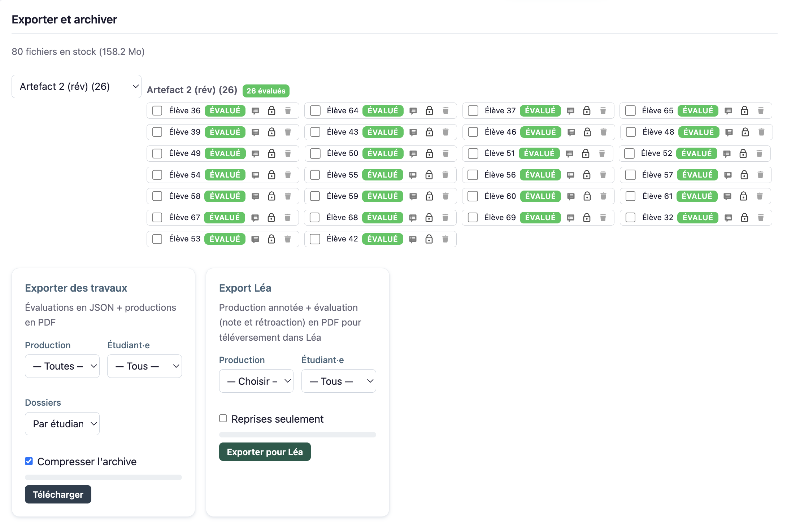Click the lock icon for Élève 39
Screen dimensions: 787x532
(271, 132)
